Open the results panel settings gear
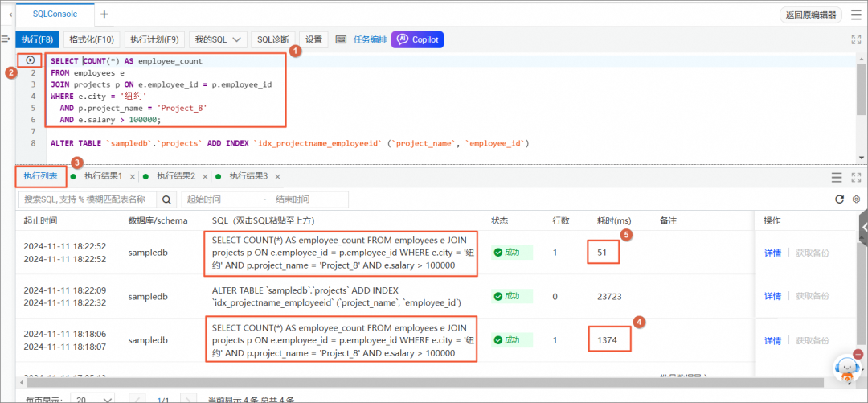 (x=856, y=199)
